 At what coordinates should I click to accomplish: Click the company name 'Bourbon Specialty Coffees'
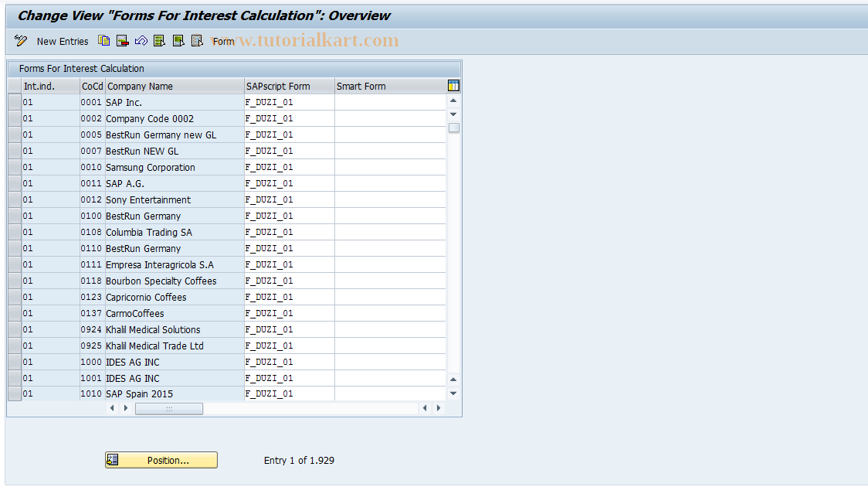click(161, 281)
